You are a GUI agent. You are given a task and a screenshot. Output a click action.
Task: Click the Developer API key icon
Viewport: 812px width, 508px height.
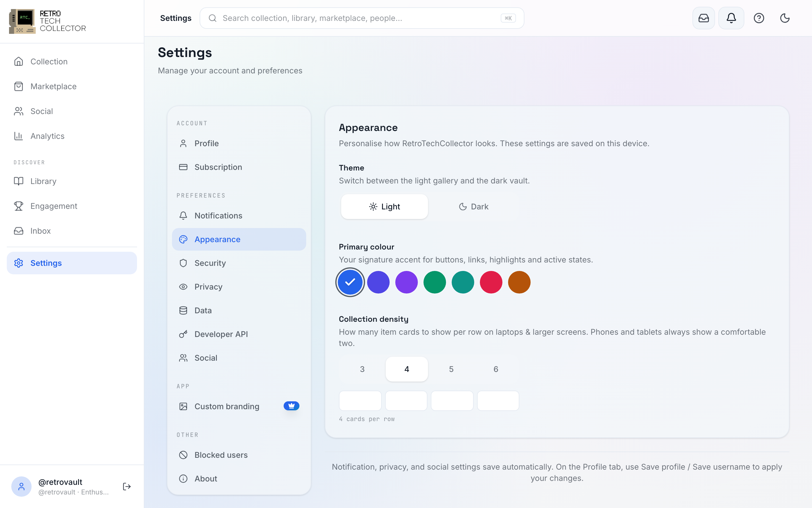tap(183, 334)
